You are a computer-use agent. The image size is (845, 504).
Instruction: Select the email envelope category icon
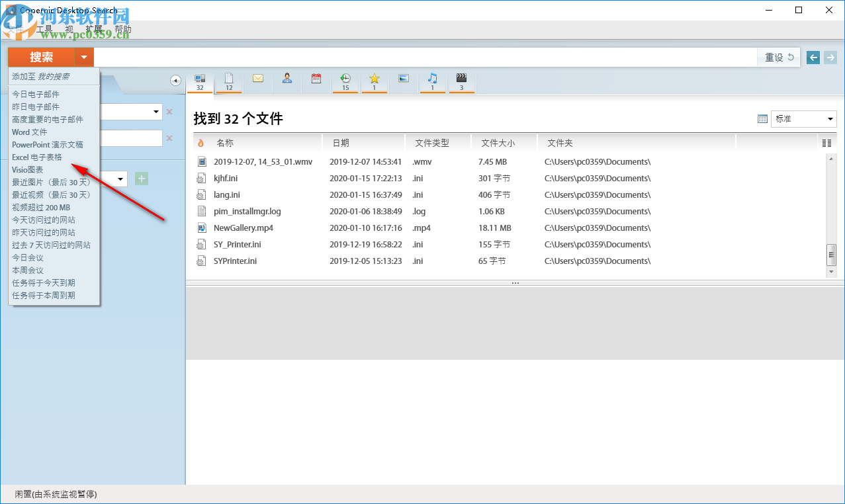pyautogui.click(x=257, y=81)
